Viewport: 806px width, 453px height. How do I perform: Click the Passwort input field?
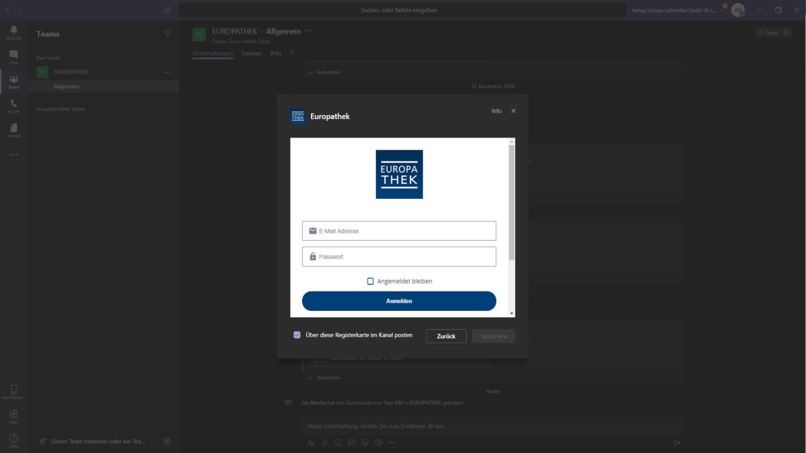[399, 257]
